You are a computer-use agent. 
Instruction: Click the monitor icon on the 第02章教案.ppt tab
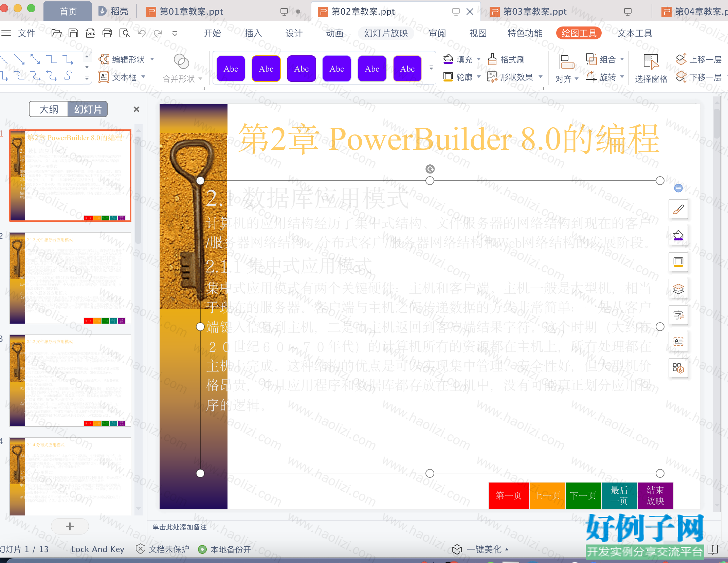click(456, 12)
